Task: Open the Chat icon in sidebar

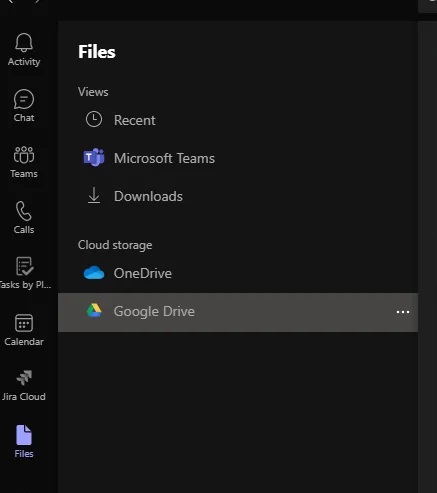Action: pyautogui.click(x=24, y=99)
